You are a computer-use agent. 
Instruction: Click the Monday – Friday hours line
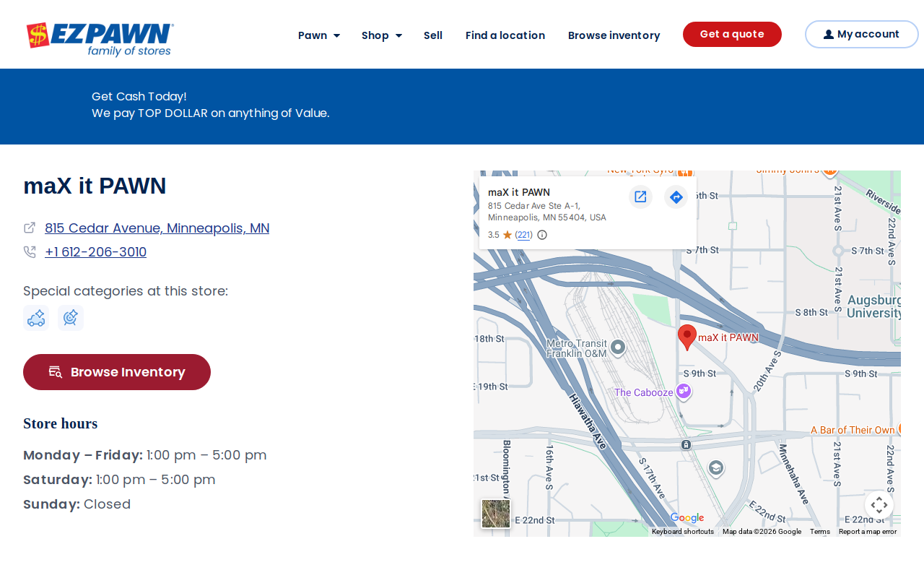145,455
